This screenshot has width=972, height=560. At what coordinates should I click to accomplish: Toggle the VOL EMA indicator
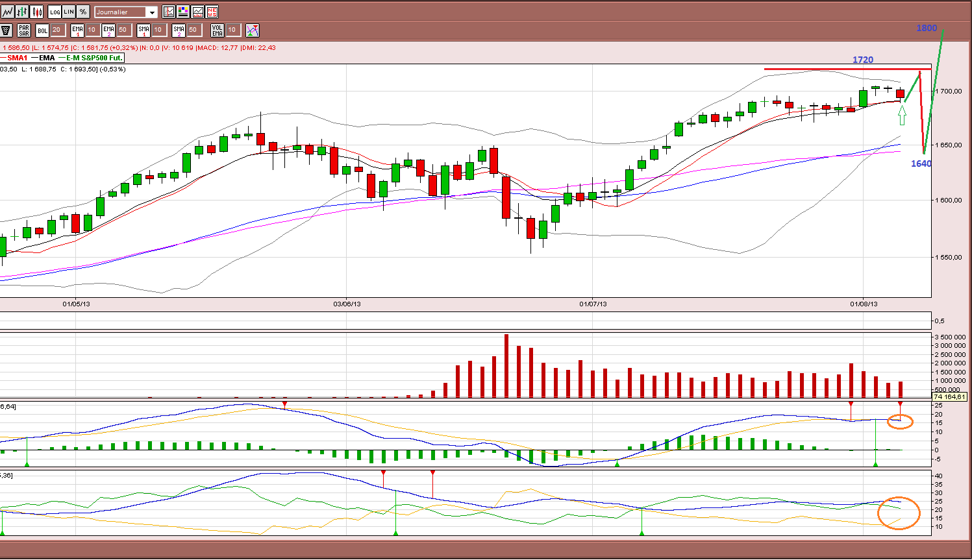(x=218, y=30)
